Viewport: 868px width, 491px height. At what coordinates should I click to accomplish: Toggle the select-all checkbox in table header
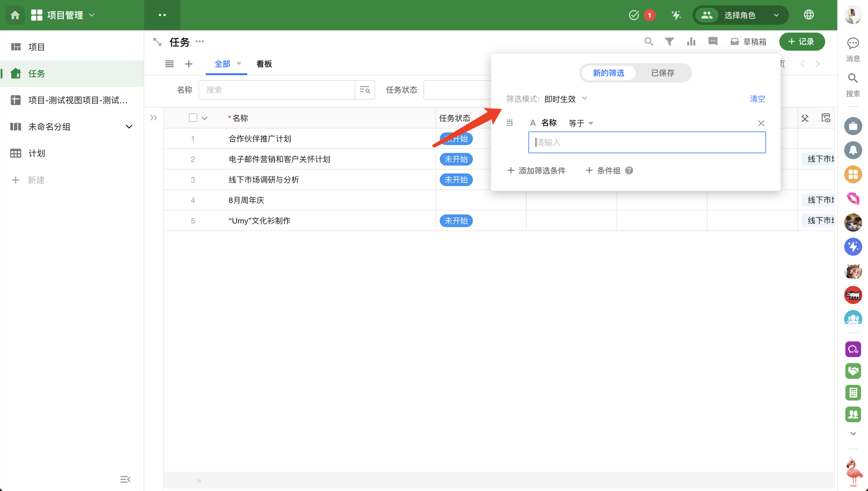(x=193, y=118)
